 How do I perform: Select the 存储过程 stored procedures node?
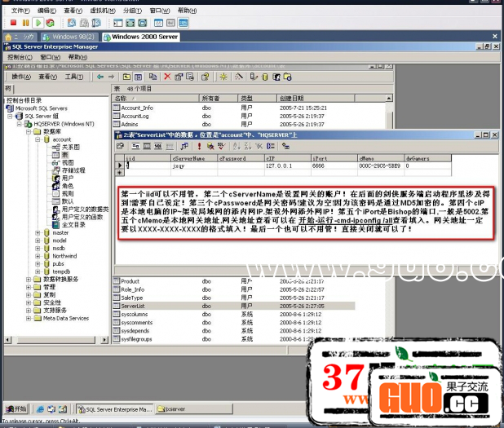coord(73,170)
